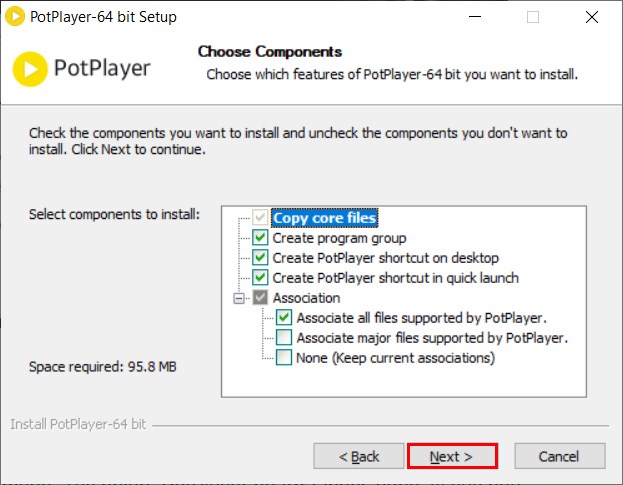
Task: Toggle Associate all files supported by PotPlayer
Action: (x=284, y=317)
